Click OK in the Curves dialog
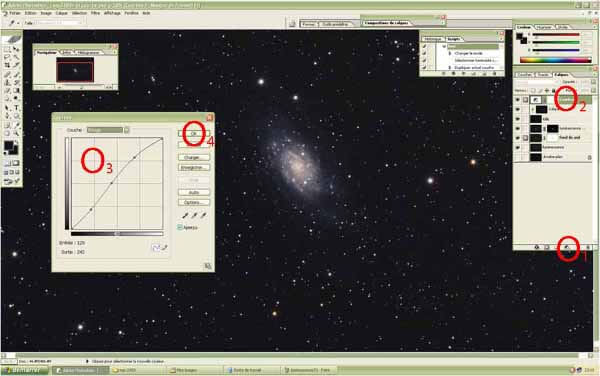Viewport: 600px width, 376px height. (x=194, y=134)
